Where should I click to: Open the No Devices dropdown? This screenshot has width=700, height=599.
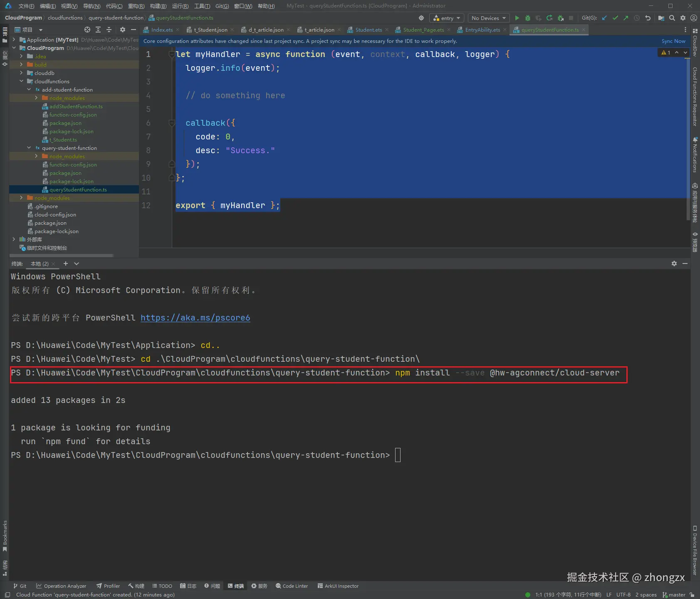[x=489, y=18]
